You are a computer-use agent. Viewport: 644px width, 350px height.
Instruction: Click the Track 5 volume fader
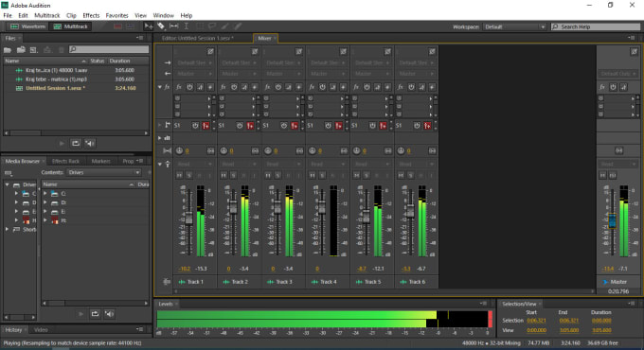[x=367, y=217]
